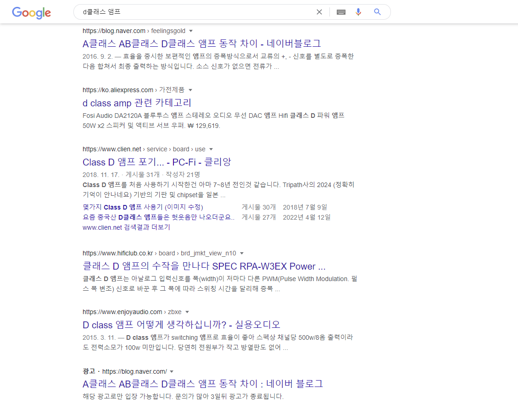Image resolution: width=518 pixels, height=420 pixels.
Task: Open dropdown arrow beside brd_jmkt_view_n10
Action: click(242, 253)
